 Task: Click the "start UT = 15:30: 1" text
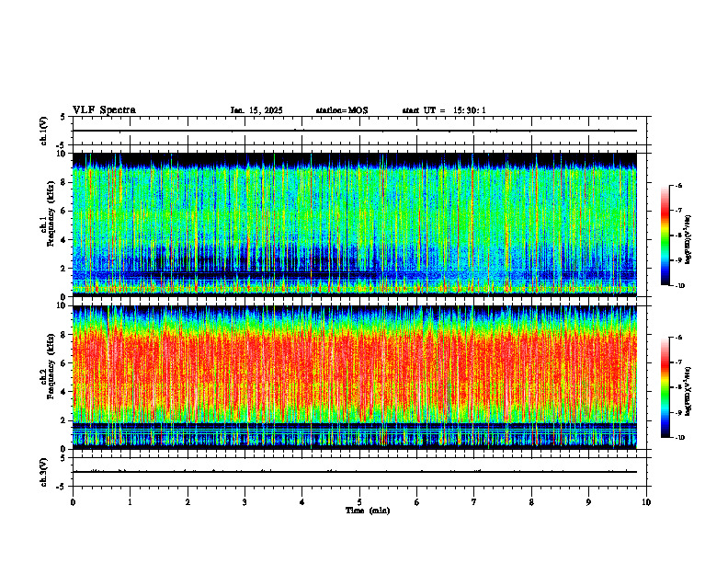(x=444, y=110)
